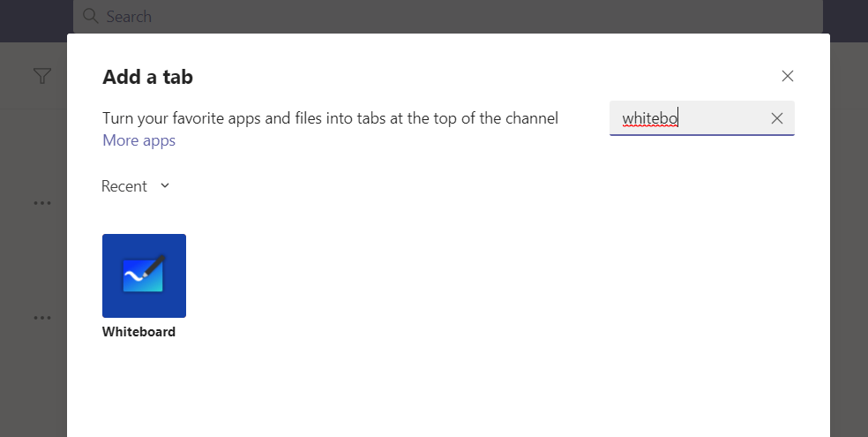Open the lower ellipsis more options

click(41, 318)
